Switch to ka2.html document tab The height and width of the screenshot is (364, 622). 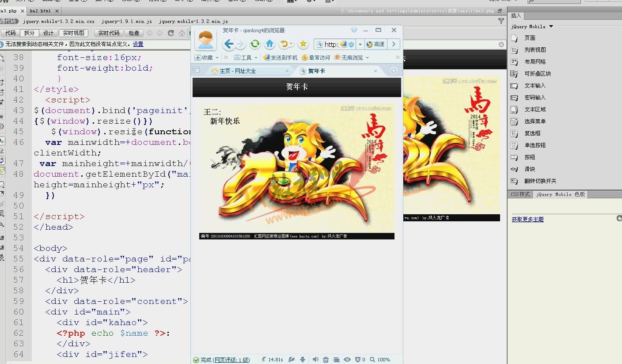coord(40,11)
